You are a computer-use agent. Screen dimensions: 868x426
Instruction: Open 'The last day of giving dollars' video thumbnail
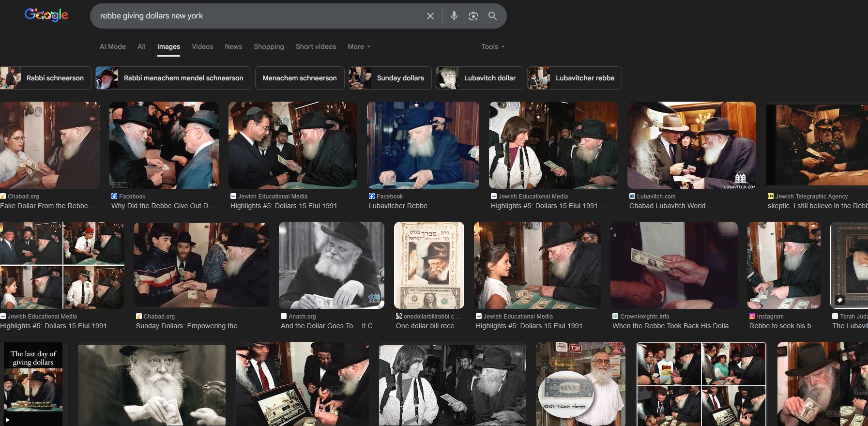33,384
